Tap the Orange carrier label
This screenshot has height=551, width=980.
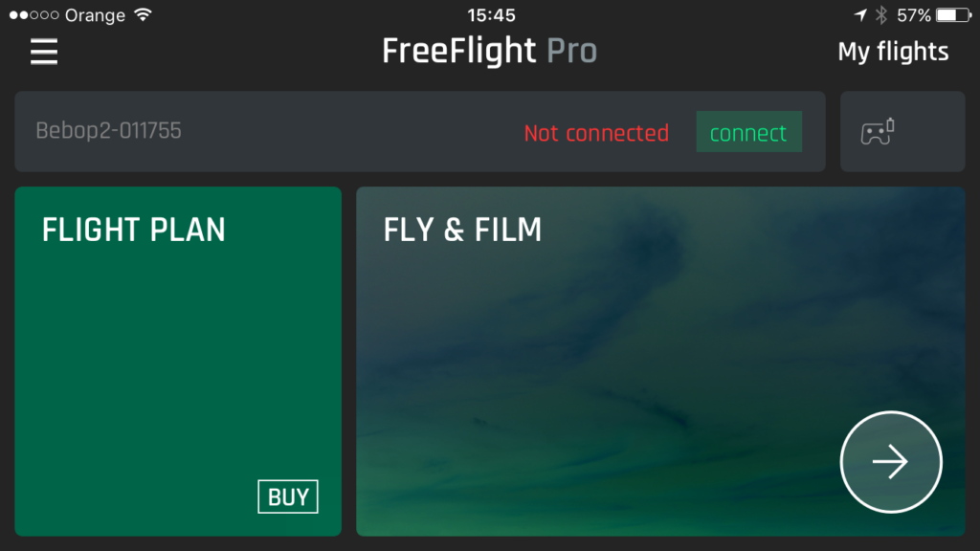[95, 15]
